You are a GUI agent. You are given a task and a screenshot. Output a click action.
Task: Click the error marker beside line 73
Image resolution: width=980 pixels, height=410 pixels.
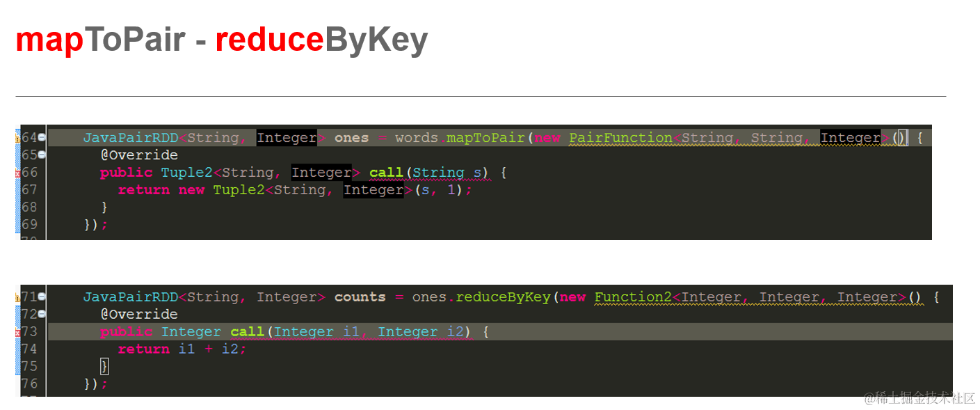click(18, 332)
